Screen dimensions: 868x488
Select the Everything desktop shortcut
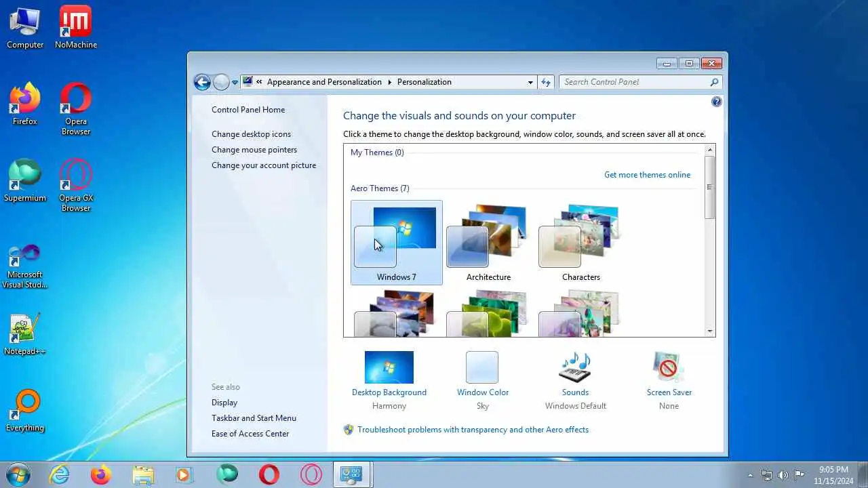25,411
